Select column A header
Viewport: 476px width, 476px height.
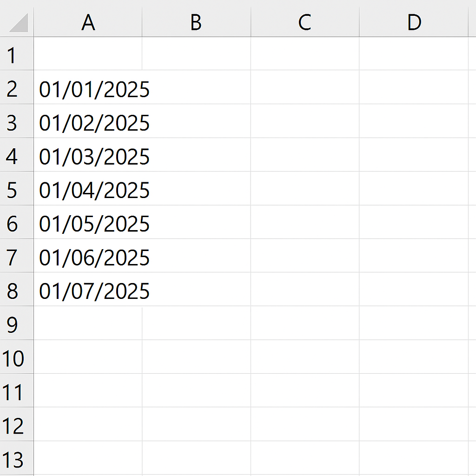[x=88, y=22]
